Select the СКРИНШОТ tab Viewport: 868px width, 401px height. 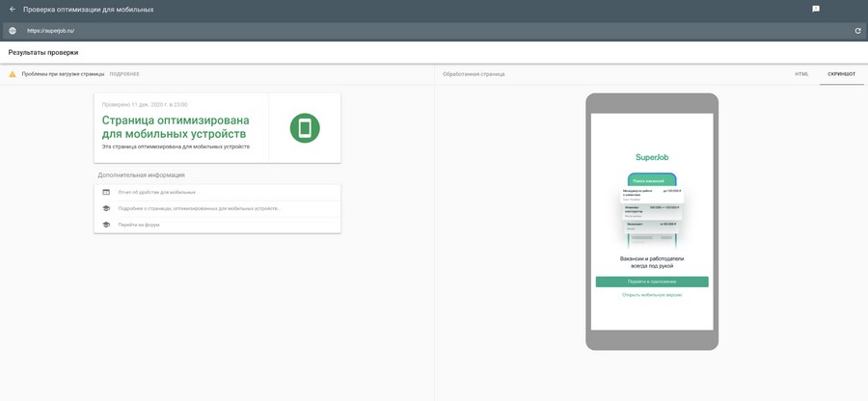[841, 74]
